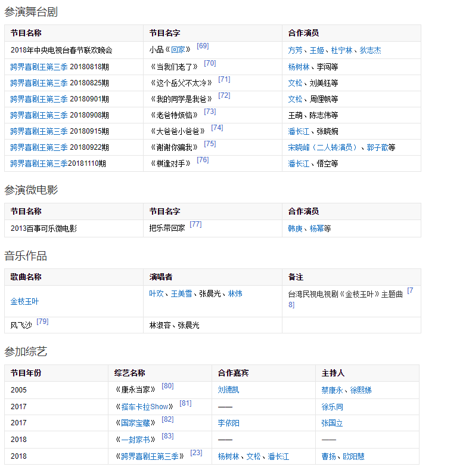Image resolution: width=469 pixels, height=476 pixels.
Task: Click the 韩庚 link in micro-film table
Action: tap(295, 228)
